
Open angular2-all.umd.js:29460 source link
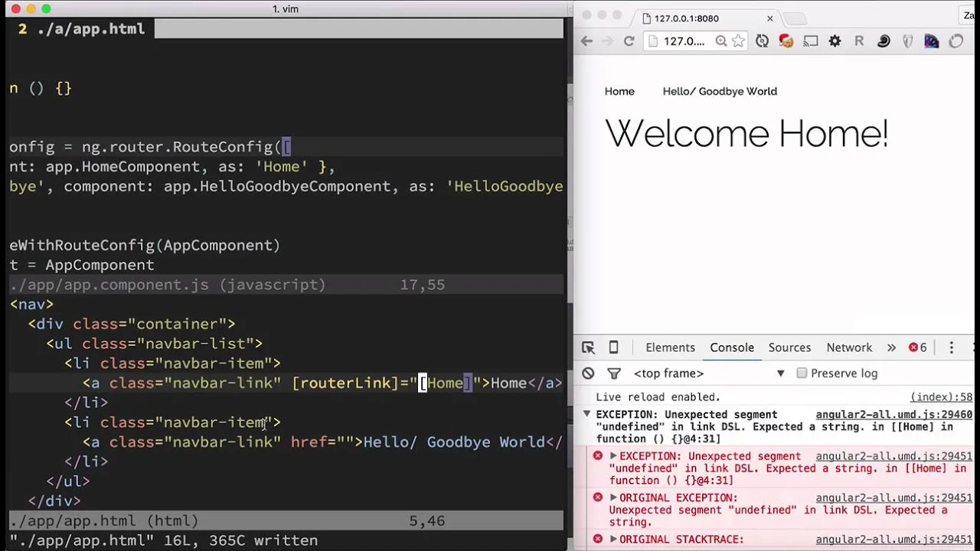(893, 415)
